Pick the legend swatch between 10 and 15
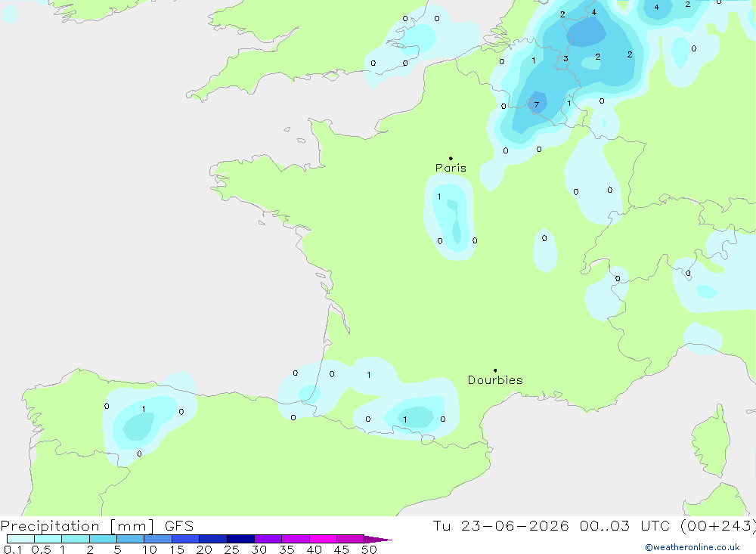The image size is (756, 554). [158, 539]
